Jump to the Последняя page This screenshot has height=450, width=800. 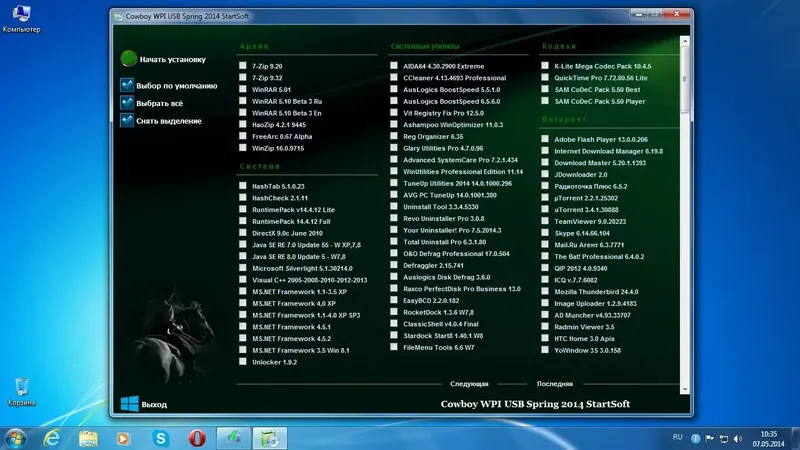point(555,384)
